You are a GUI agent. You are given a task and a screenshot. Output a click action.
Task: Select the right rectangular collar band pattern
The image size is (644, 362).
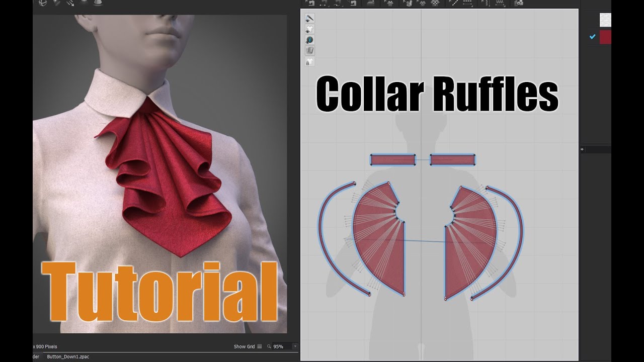pyautogui.click(x=453, y=160)
